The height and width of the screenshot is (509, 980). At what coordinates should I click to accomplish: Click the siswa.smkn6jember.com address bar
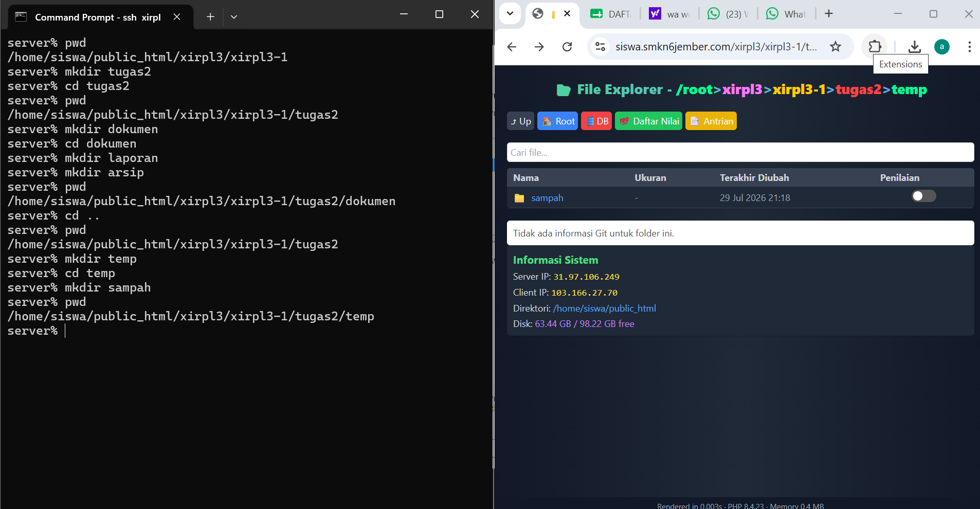click(716, 47)
